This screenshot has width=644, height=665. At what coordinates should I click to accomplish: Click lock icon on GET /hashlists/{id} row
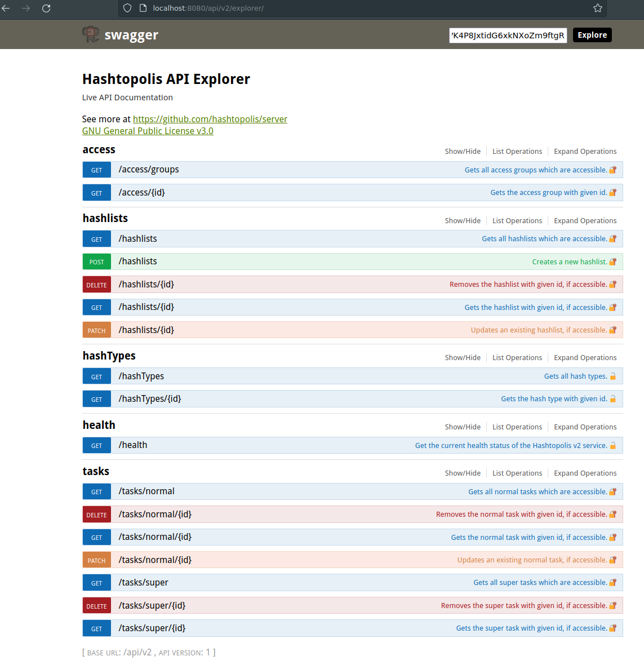612,308
